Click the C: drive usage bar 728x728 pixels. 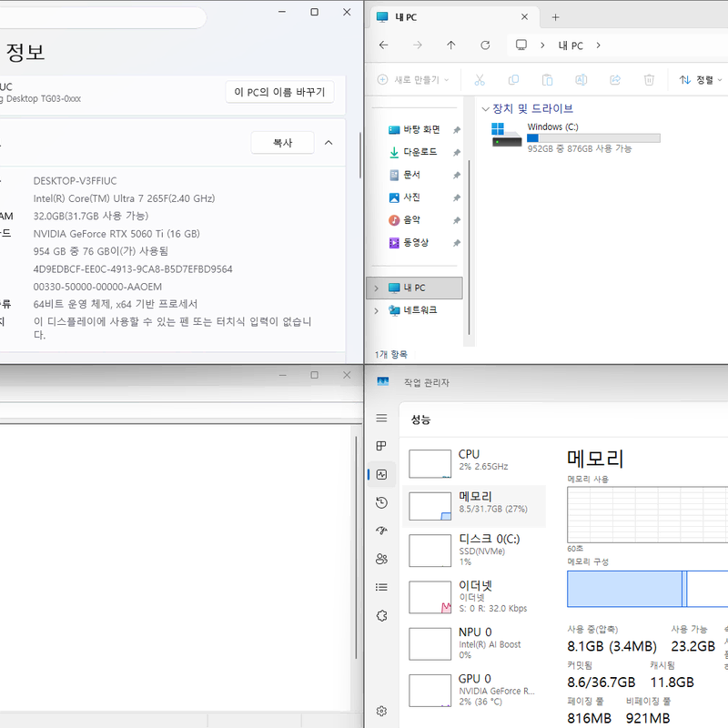coord(593,138)
